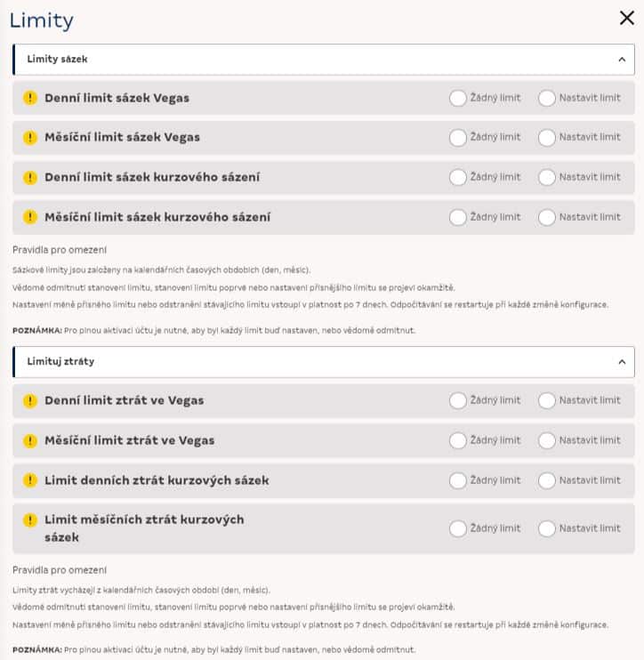Click warning icon beside Měsíční limit ztrát ve Vegas
The height and width of the screenshot is (660, 644).
point(30,440)
